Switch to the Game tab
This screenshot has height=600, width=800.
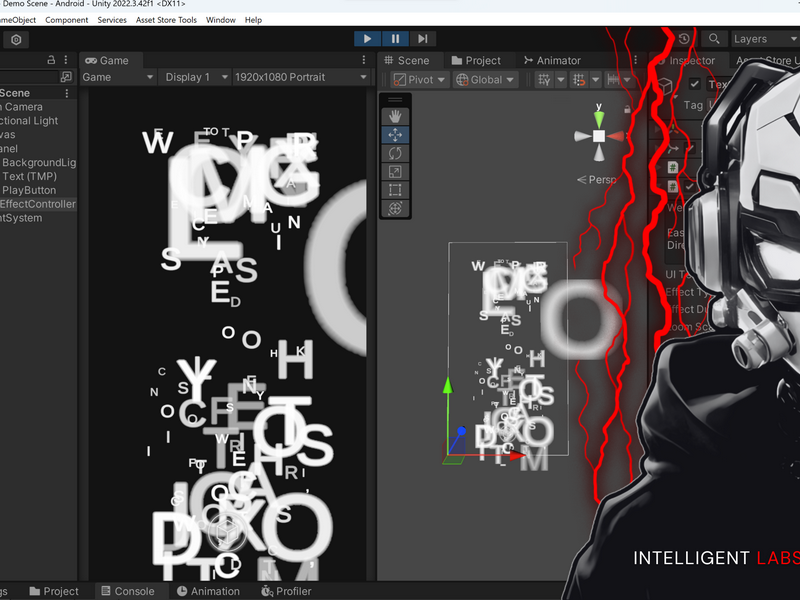pos(107,60)
